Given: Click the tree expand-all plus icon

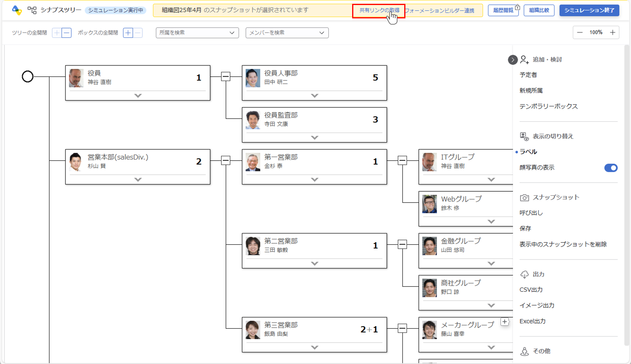Looking at the screenshot, I should click(x=57, y=33).
